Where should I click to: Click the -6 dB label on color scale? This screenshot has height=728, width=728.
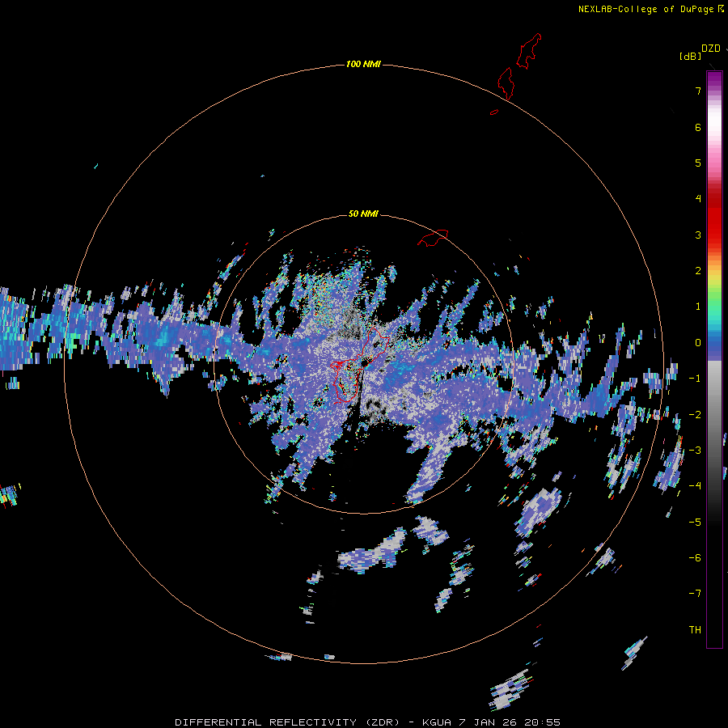tap(695, 558)
